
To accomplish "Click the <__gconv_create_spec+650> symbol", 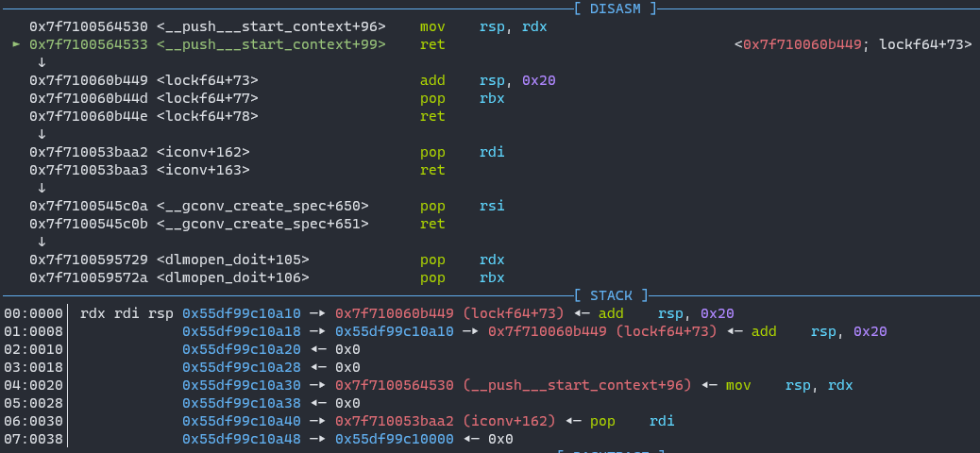I will [262, 206].
